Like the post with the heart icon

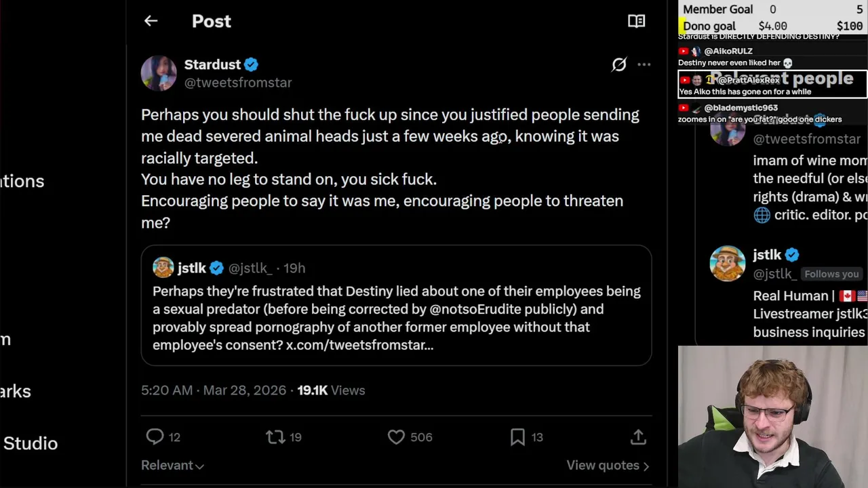click(x=396, y=437)
